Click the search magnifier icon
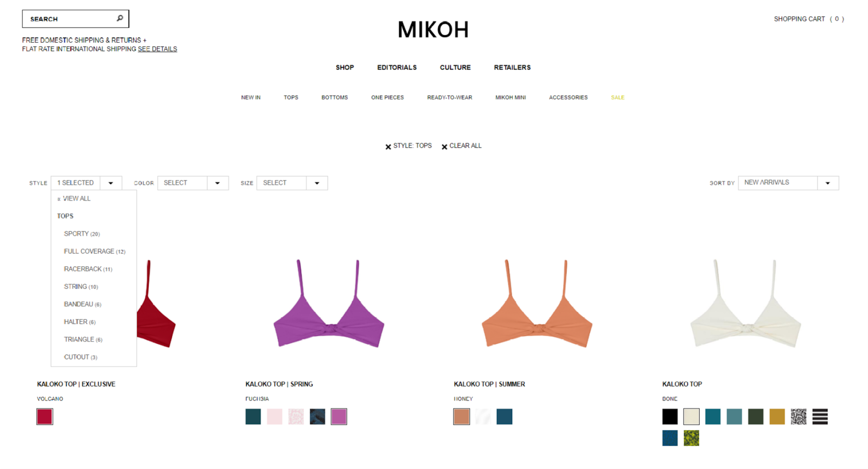This screenshot has width=868, height=469. 120,18
